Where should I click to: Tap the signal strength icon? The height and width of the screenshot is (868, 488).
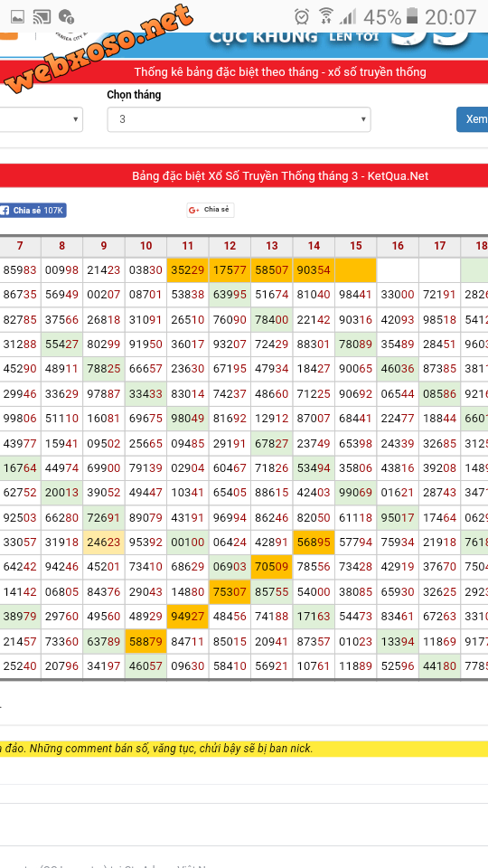coord(348,16)
